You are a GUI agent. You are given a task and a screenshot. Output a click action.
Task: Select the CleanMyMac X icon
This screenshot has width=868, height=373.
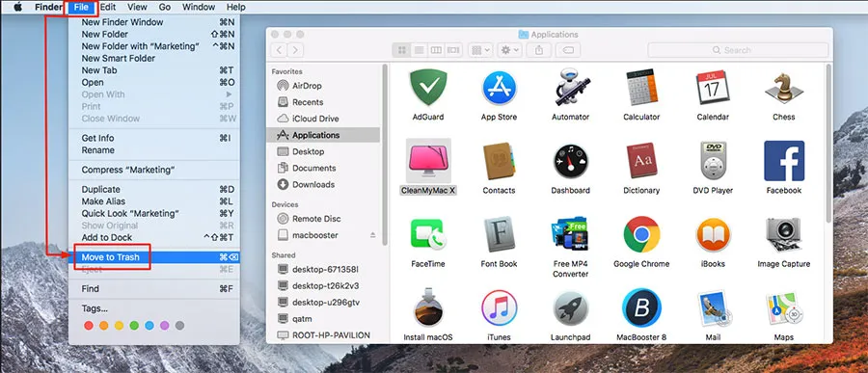(x=428, y=161)
